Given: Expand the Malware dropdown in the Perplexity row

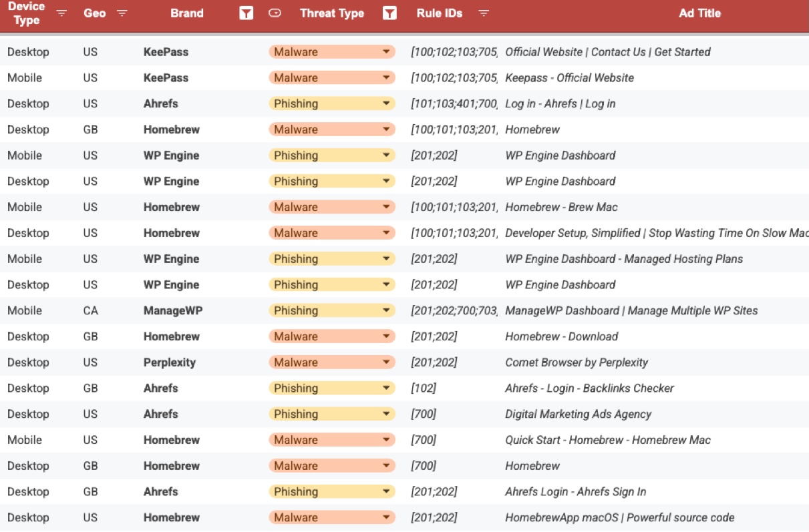Looking at the screenshot, I should pos(386,362).
